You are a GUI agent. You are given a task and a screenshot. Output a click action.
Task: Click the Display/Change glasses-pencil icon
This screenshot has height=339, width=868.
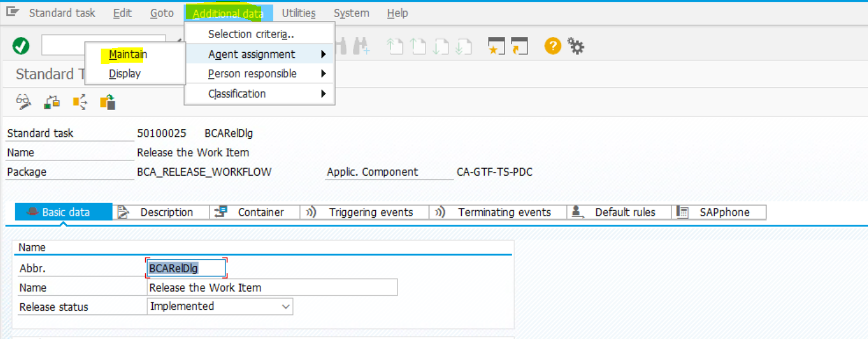coord(23,102)
